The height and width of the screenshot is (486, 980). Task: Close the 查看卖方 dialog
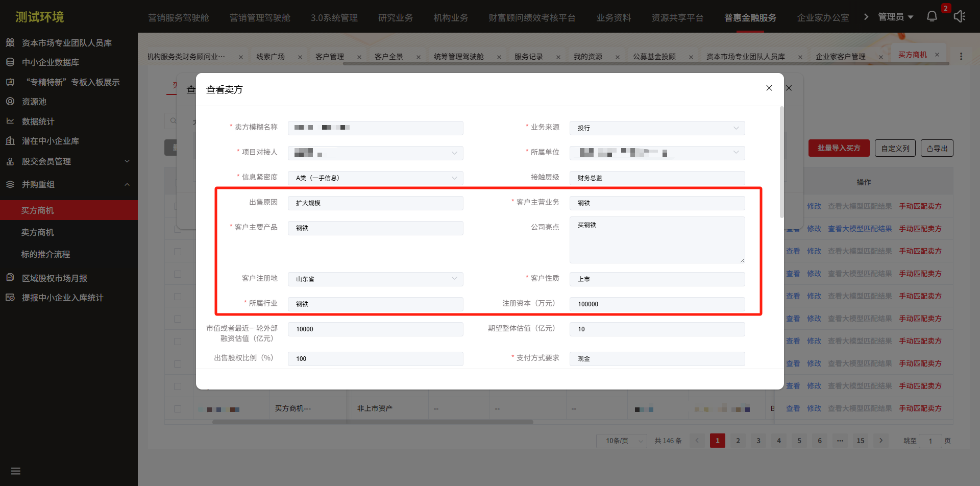tap(769, 88)
